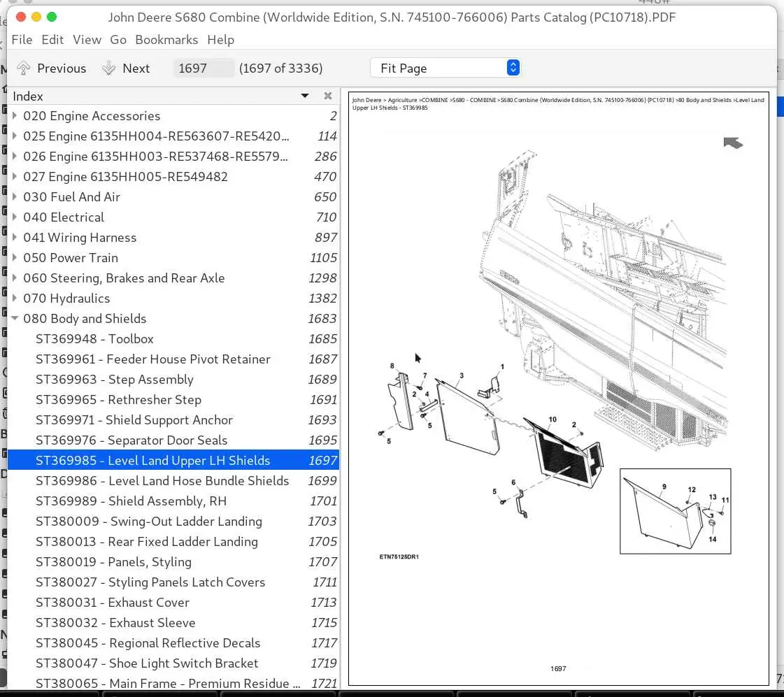
Task: Open the Index panel selector dropdown
Action: click(x=304, y=96)
